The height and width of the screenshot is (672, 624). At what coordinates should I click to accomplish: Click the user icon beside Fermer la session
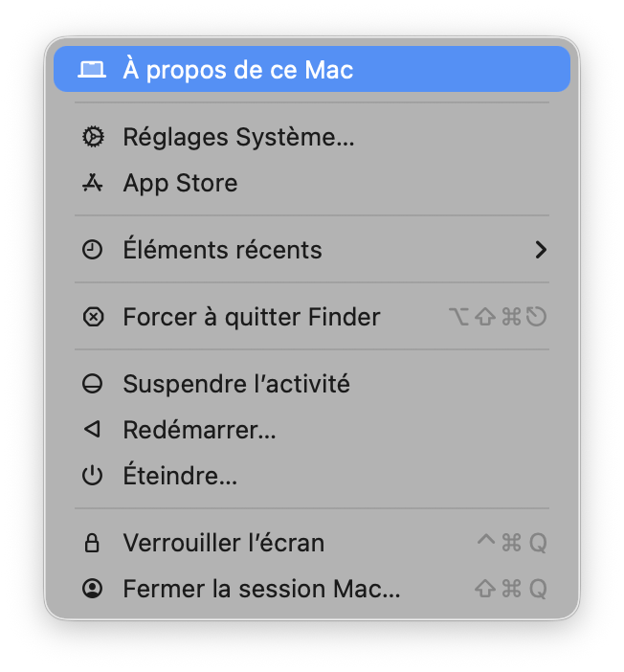tap(92, 589)
